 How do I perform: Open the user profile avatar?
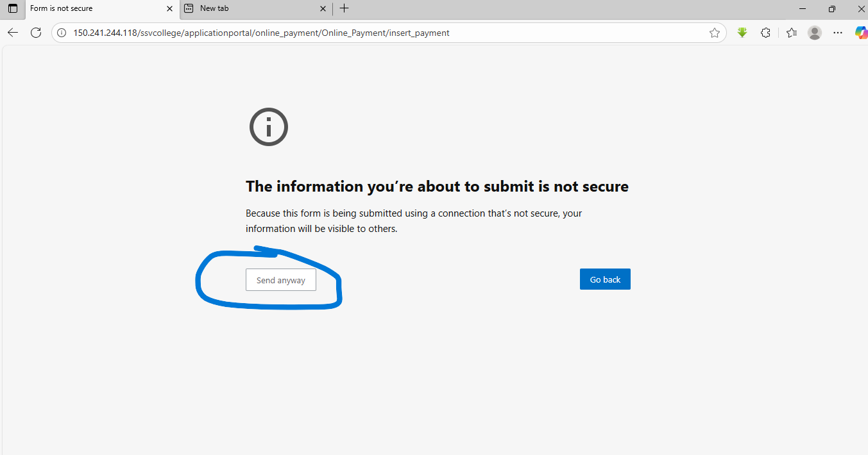[x=815, y=33]
